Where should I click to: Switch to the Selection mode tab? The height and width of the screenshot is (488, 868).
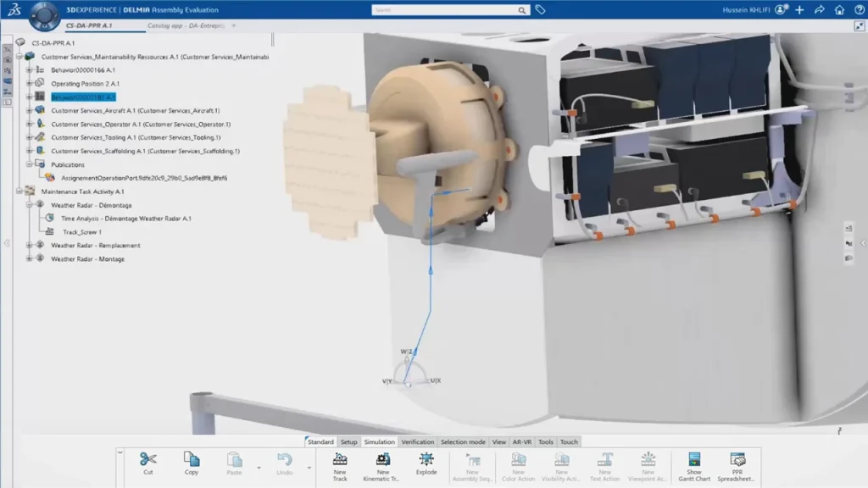pyautogui.click(x=463, y=441)
